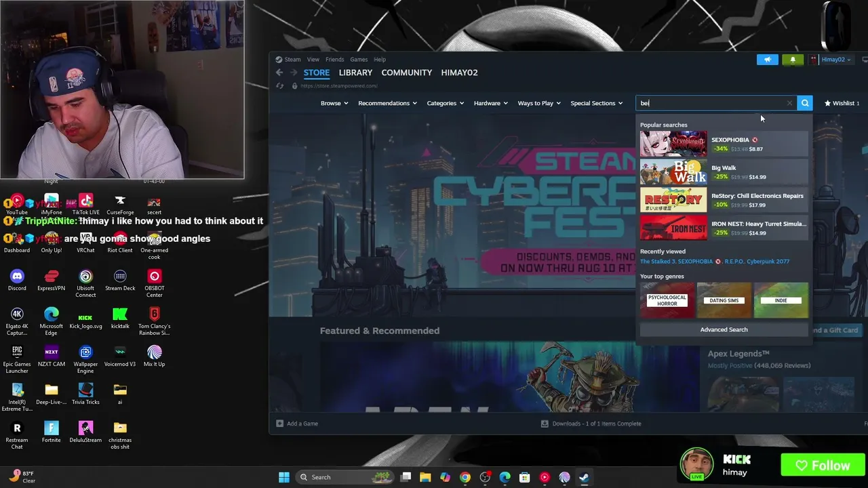868x488 pixels.
Task: Choose the Big Walk search suggestion
Action: pyautogui.click(x=724, y=172)
